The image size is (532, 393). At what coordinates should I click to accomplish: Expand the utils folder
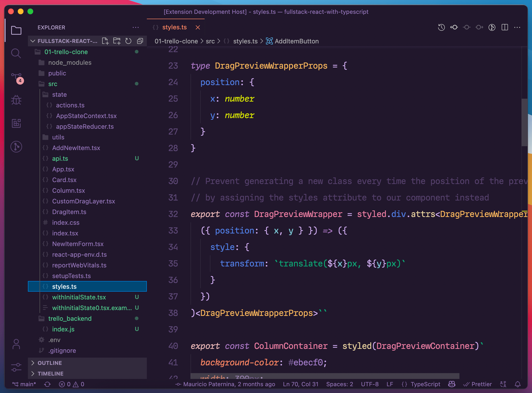click(87, 137)
